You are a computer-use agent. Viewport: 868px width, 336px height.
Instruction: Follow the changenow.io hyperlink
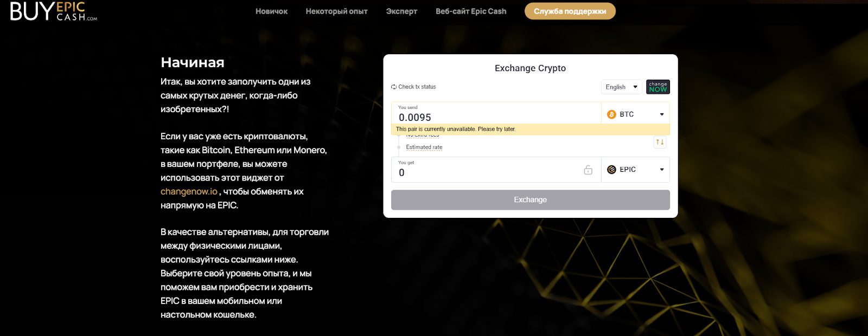(x=189, y=192)
